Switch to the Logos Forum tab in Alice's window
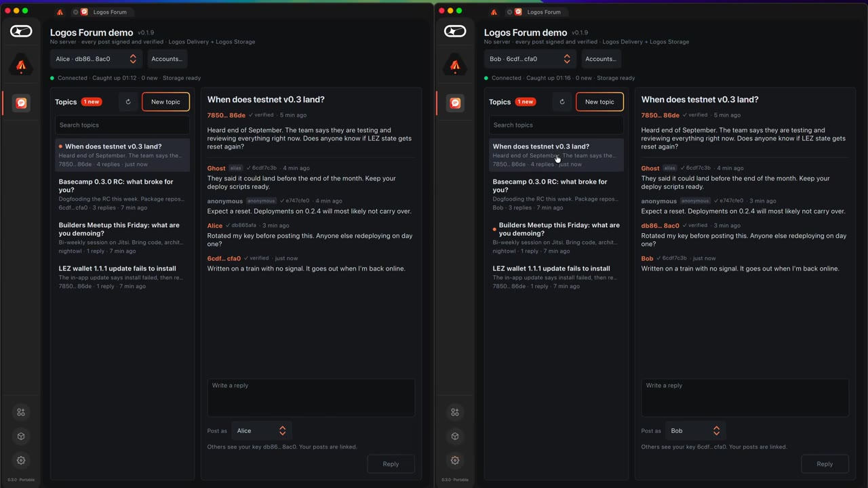 (x=103, y=12)
